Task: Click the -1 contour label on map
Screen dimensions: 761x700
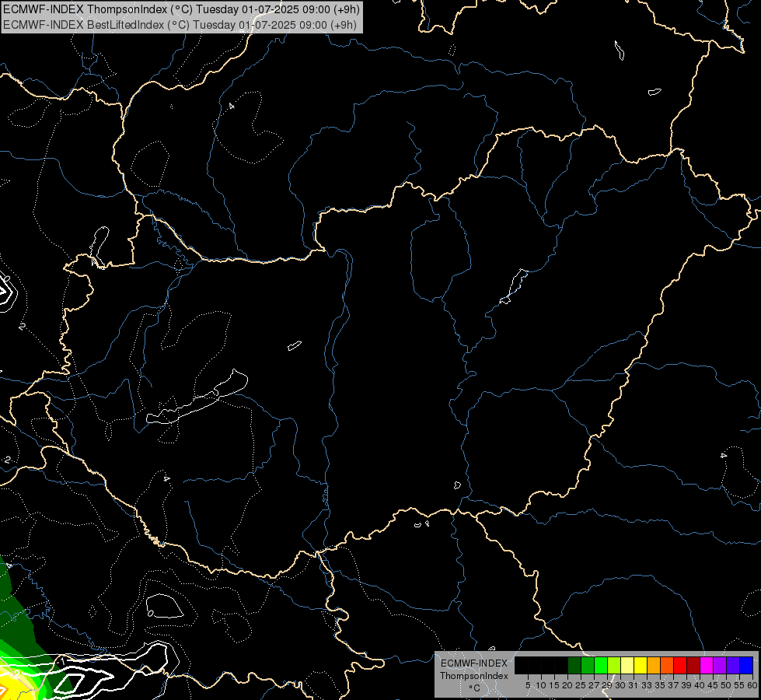Action: click(61, 662)
